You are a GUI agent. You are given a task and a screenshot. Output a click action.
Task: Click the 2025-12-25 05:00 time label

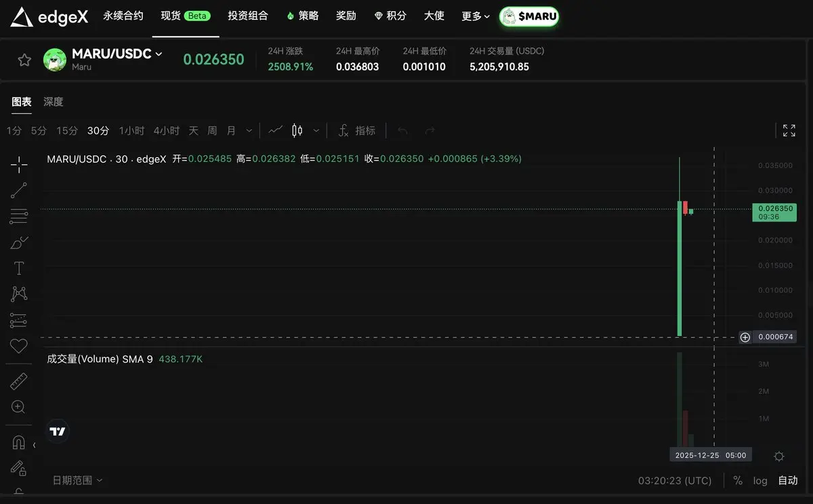coord(711,455)
